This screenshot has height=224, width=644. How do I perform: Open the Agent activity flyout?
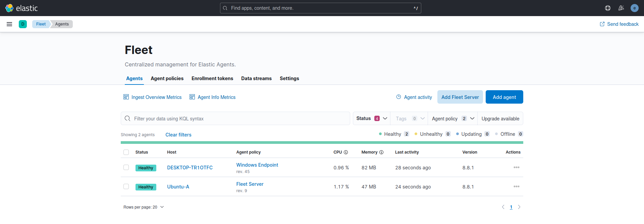(x=414, y=97)
